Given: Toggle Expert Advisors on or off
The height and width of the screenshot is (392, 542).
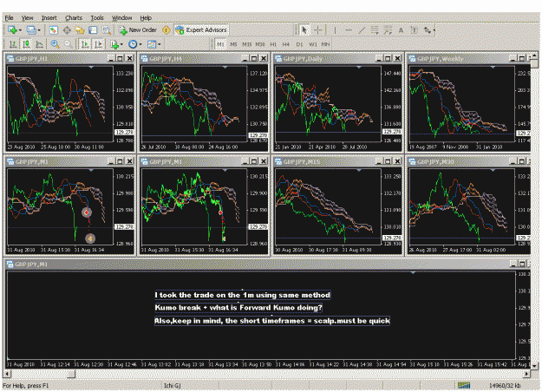Looking at the screenshot, I should click(201, 30).
